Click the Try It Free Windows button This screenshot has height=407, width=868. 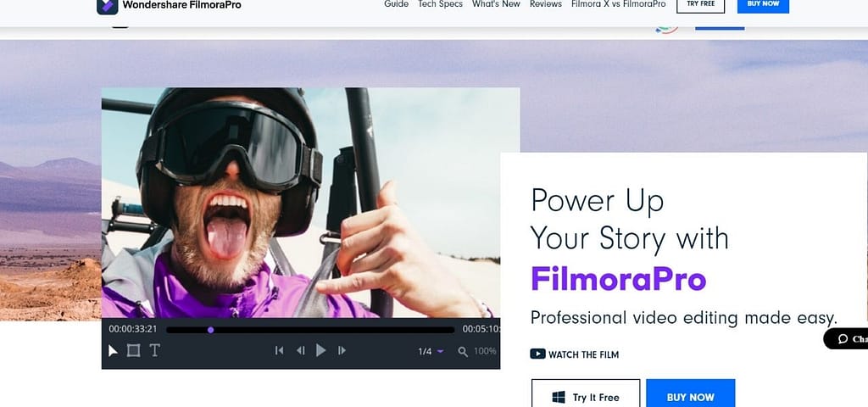[586, 396]
